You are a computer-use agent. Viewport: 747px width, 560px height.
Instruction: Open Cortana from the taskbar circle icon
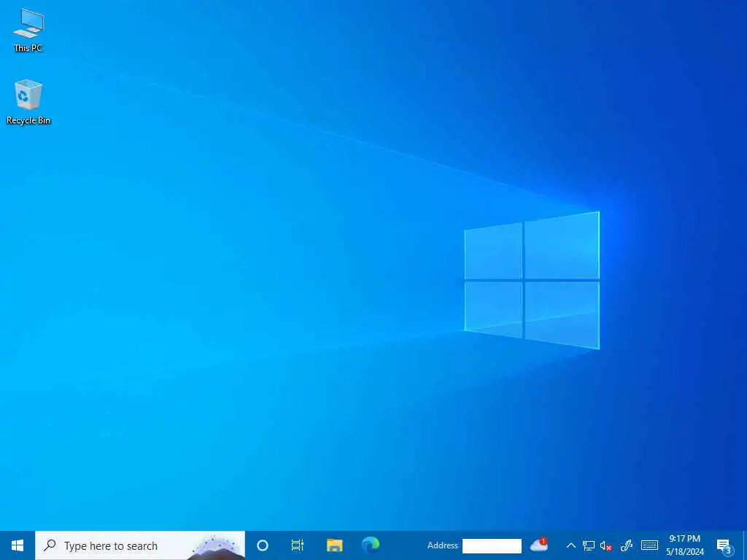263,545
